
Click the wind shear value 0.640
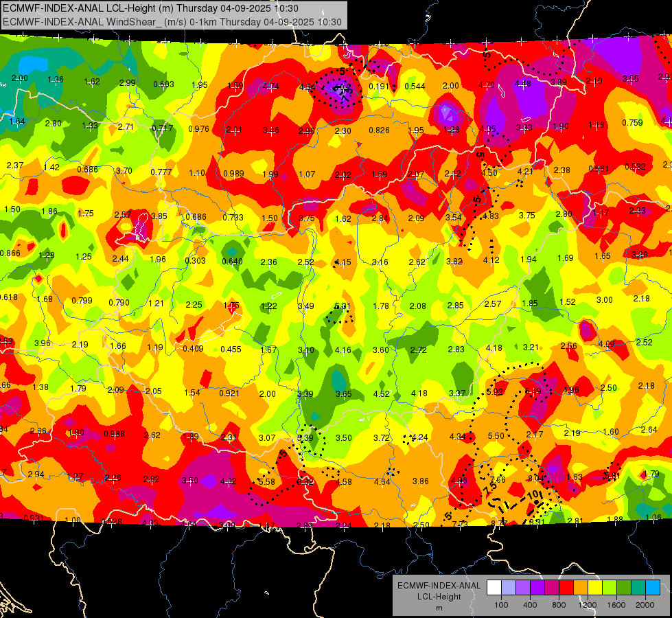pos(232,261)
